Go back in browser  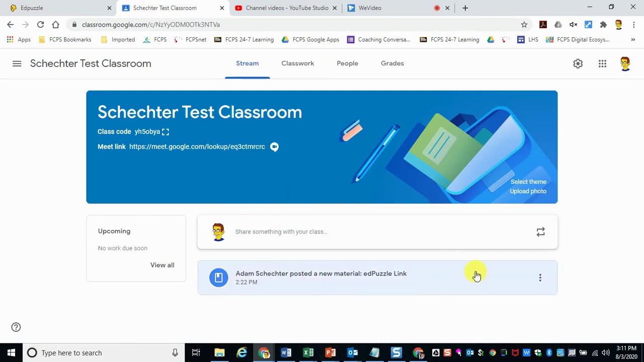pos(11,24)
